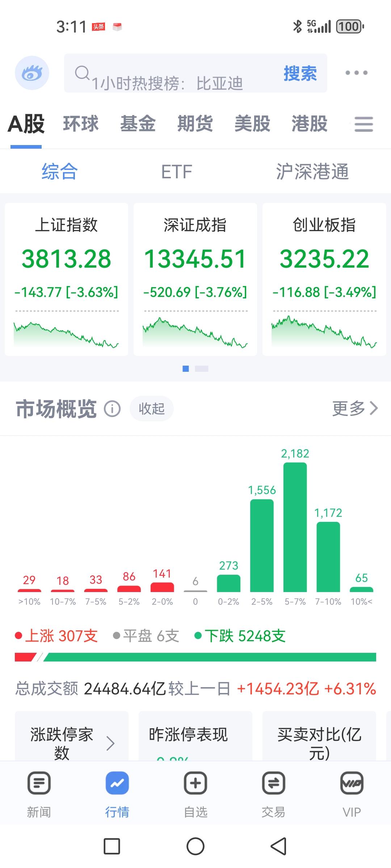391x868 pixels.
Task: Switch to the 港股 tab
Action: [x=310, y=124]
